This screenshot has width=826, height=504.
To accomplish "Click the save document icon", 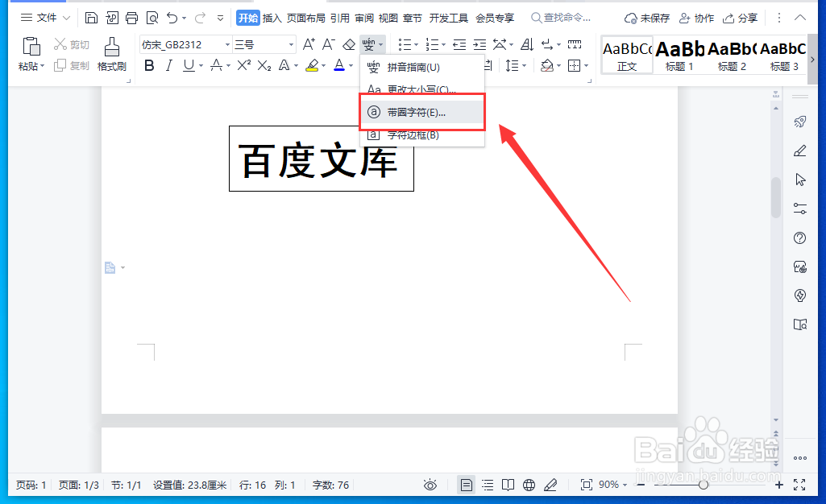I will click(91, 18).
